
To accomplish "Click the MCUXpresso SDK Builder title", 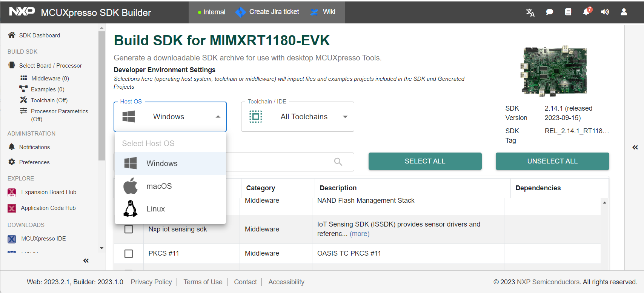I will pyautogui.click(x=96, y=12).
